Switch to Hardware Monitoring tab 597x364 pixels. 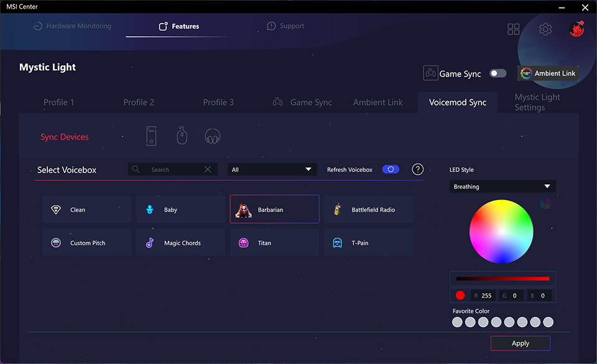(x=72, y=26)
